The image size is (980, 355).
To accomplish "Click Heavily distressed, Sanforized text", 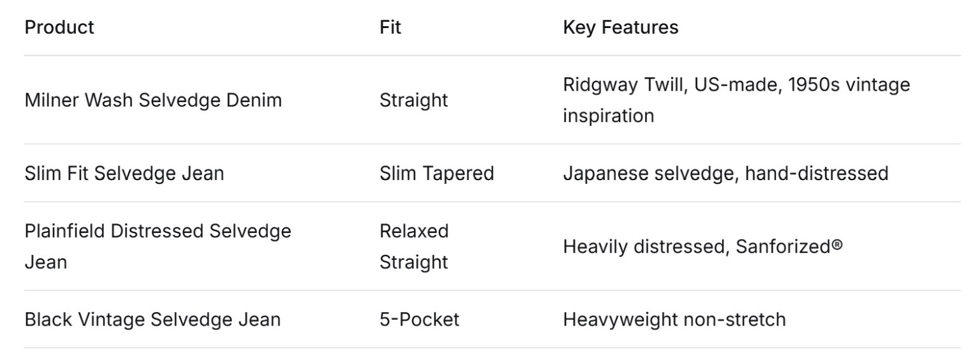I will (702, 246).
